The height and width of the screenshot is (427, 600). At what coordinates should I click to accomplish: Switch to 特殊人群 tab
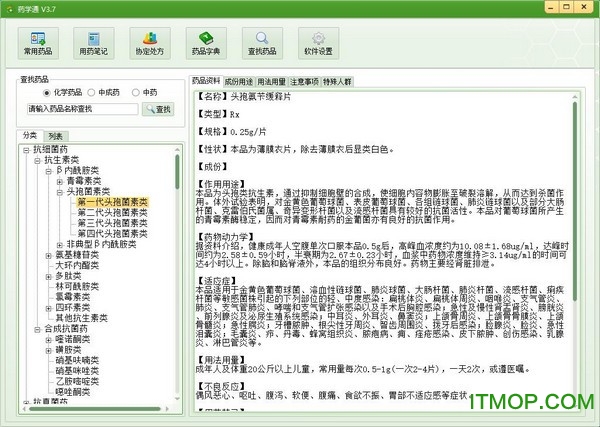click(337, 81)
